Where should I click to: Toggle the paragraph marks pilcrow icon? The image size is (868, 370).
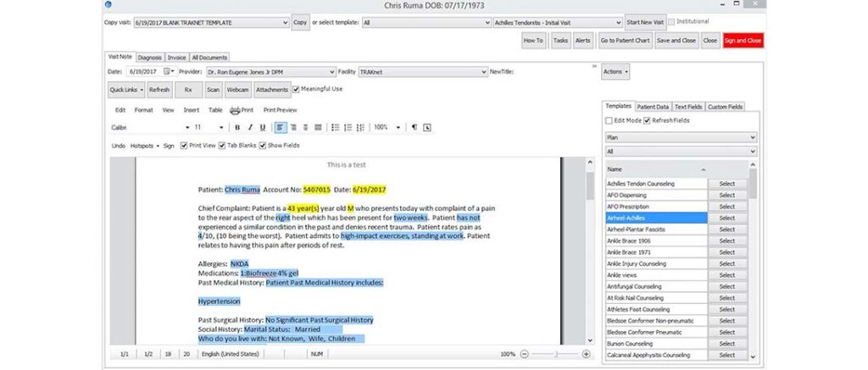[414, 128]
